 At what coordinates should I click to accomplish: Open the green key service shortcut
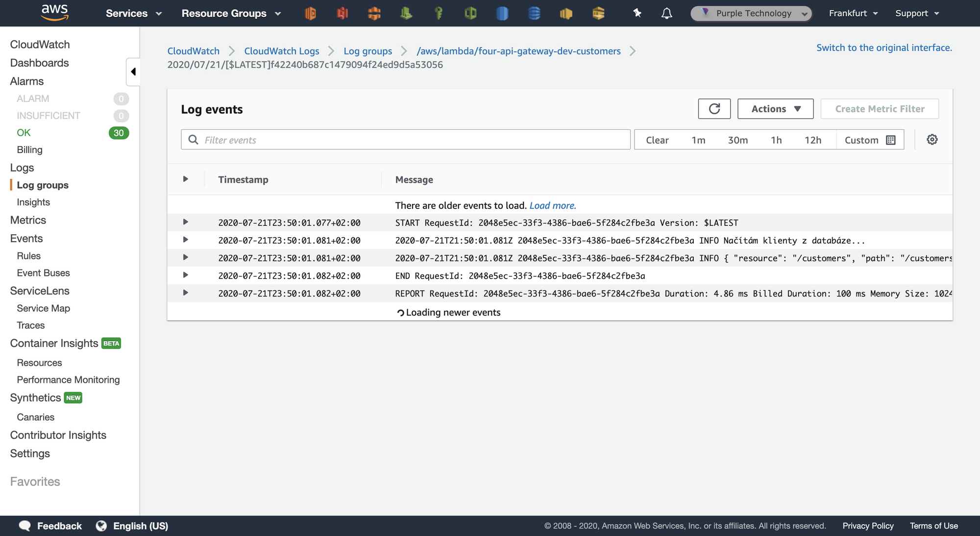point(439,13)
